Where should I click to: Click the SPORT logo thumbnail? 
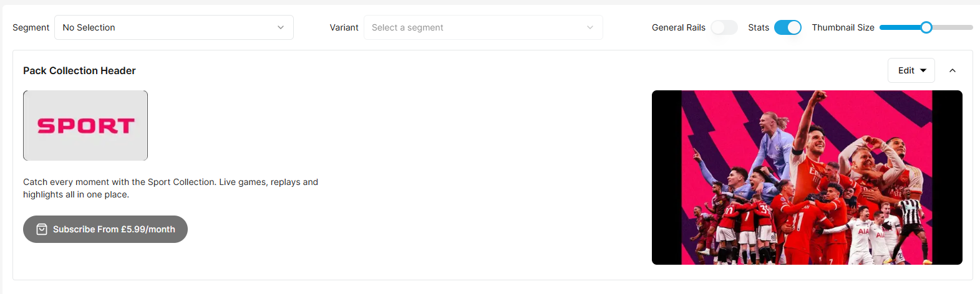(x=85, y=125)
